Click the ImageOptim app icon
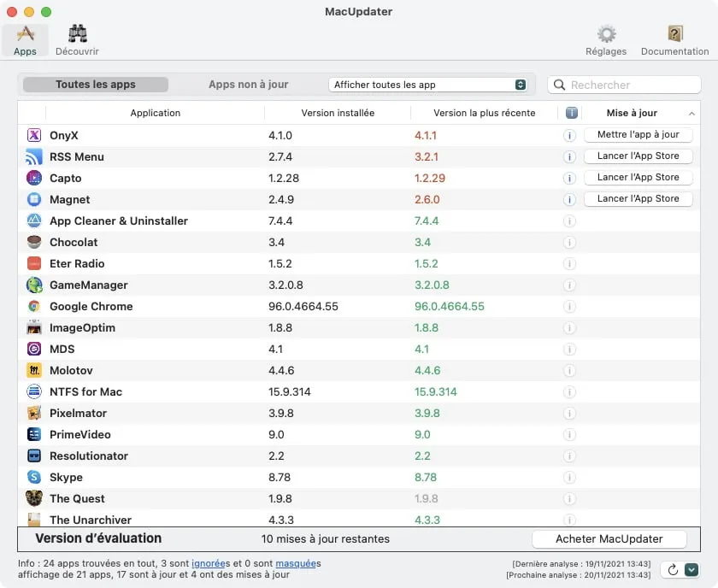The height and width of the screenshot is (588, 718). tap(34, 327)
